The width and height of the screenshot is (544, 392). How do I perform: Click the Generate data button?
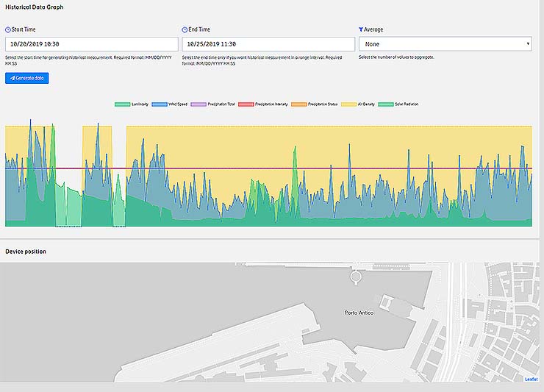point(26,78)
